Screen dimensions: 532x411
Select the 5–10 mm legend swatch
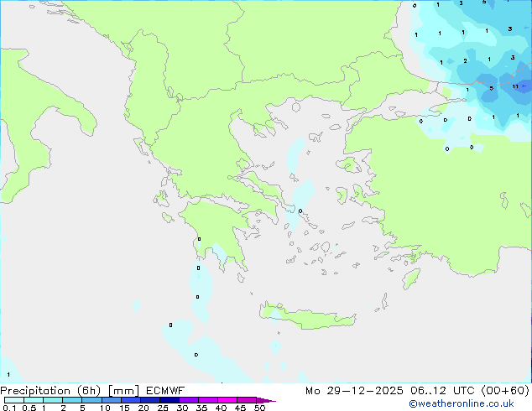[x=91, y=400]
